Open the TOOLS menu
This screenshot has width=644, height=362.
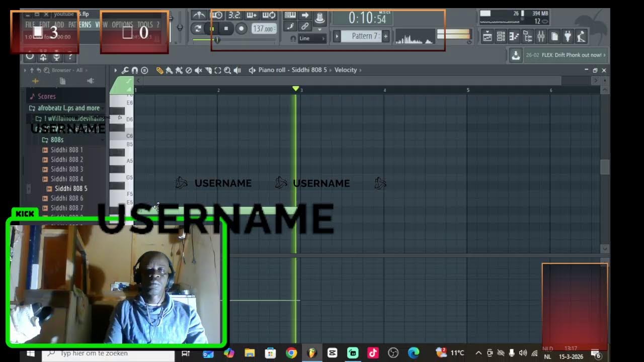point(145,24)
